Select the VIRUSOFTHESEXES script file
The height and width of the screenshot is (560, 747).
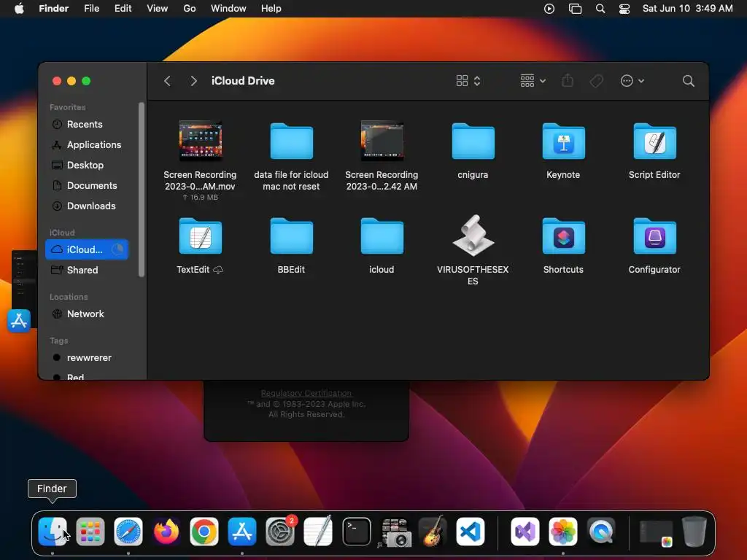(x=473, y=236)
